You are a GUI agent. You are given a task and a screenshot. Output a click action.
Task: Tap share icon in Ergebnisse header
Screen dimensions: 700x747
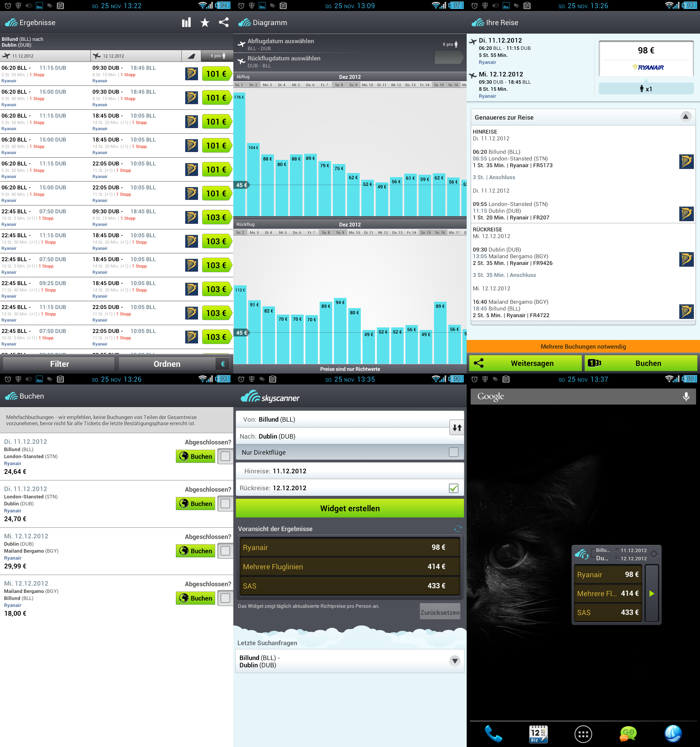pyautogui.click(x=224, y=22)
